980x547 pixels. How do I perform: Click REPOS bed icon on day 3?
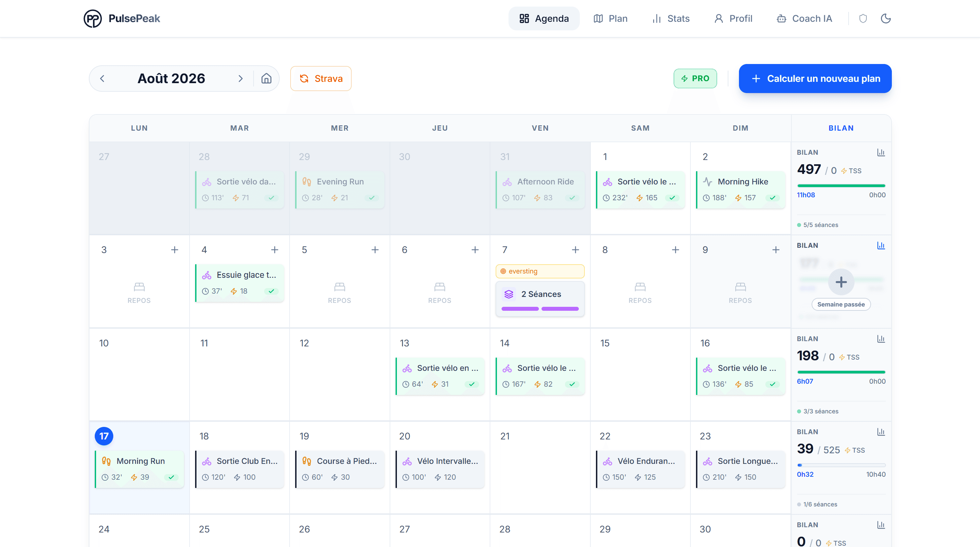139,287
